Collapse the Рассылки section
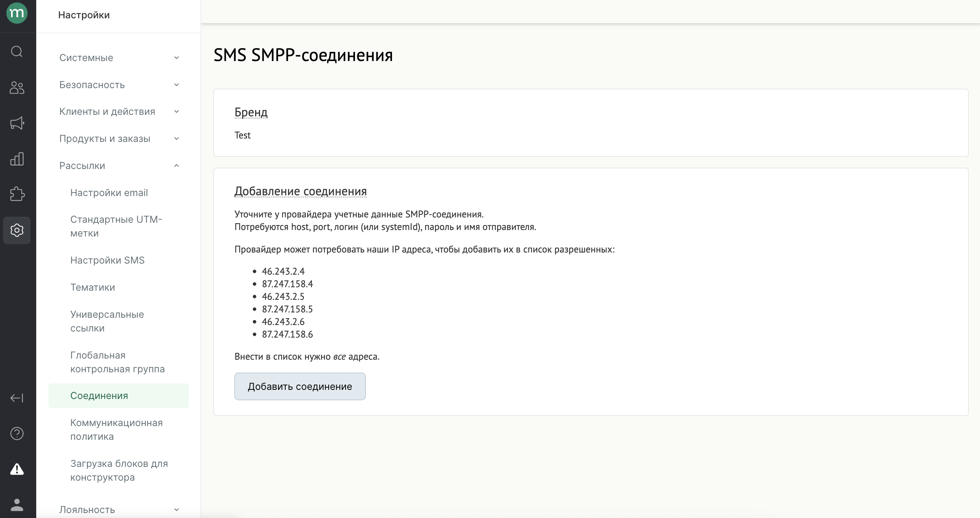This screenshot has height=518, width=980. coord(119,166)
